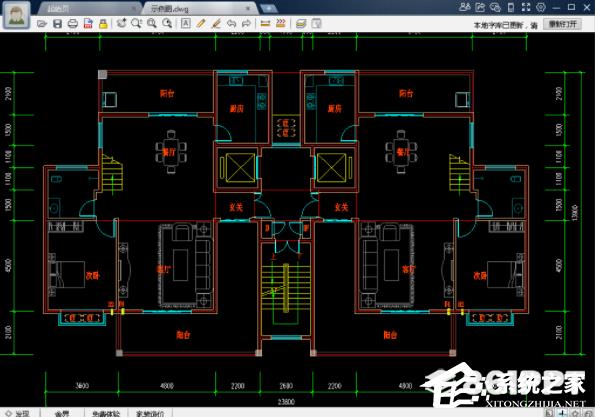Select the text annotation tool (A icon)

tap(186, 24)
